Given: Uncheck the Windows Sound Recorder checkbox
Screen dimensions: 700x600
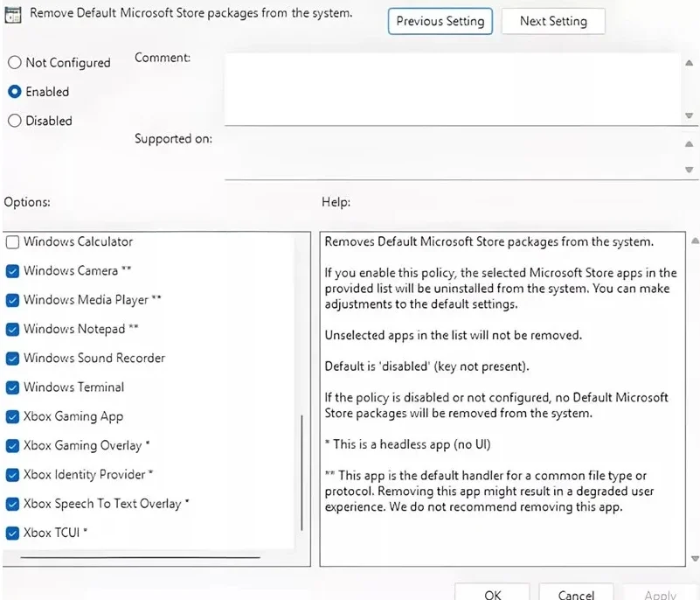Looking at the screenshot, I should coord(12,359).
